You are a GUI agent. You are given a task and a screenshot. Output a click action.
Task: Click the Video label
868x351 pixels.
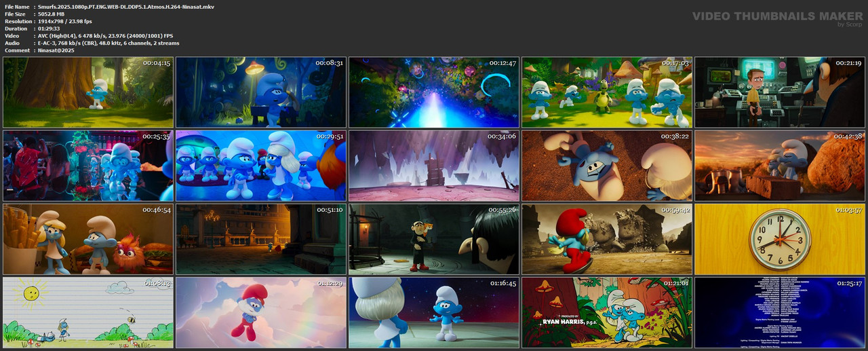[12, 36]
